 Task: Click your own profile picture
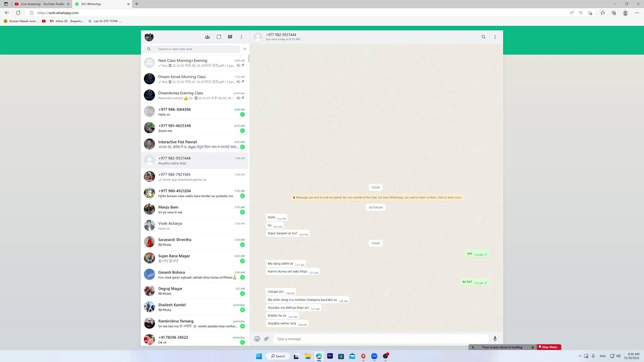tap(149, 37)
